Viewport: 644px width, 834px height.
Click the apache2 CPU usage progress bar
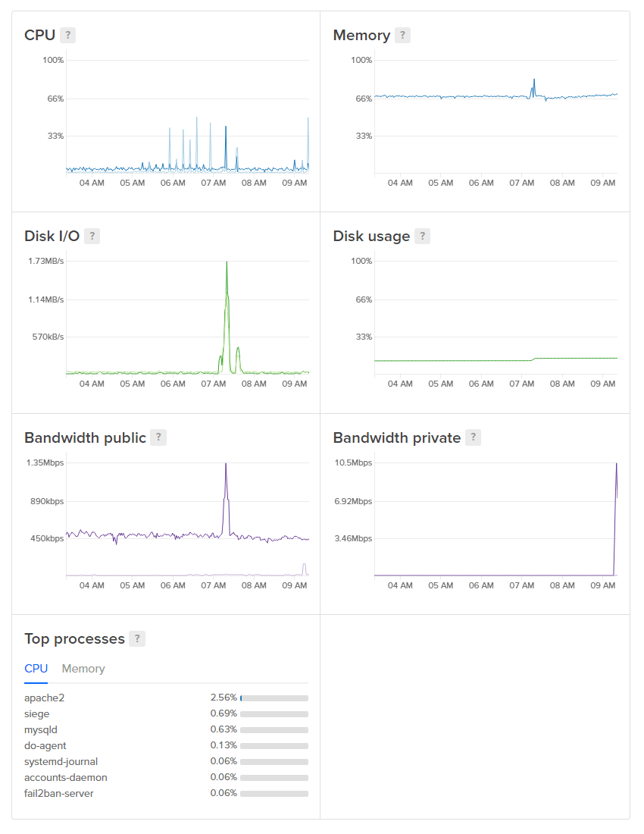(x=274, y=698)
